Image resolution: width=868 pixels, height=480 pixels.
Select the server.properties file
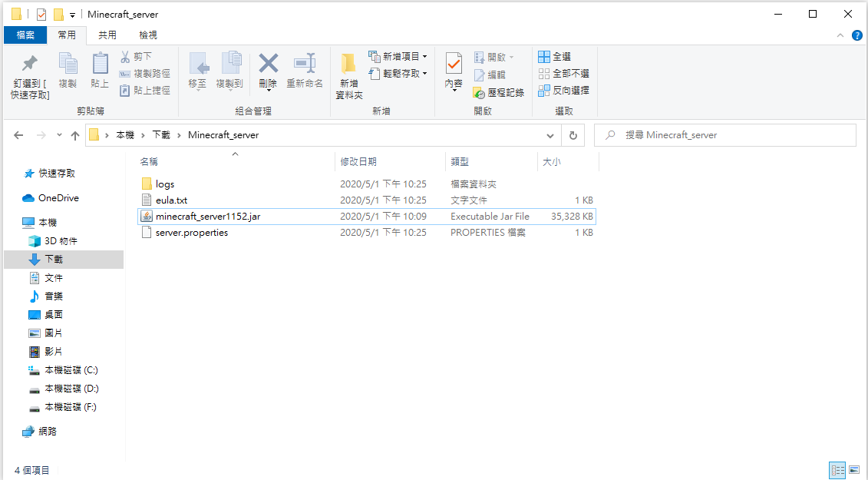pyautogui.click(x=367, y=232)
